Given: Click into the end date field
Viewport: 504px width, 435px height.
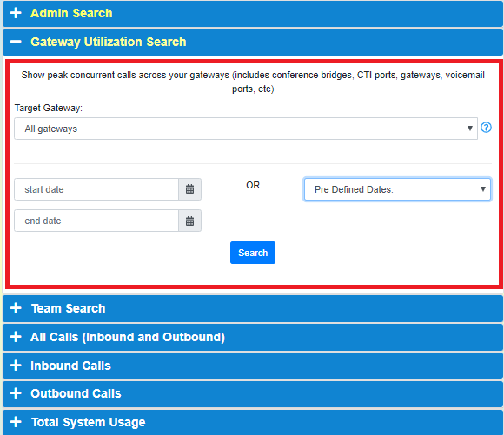Looking at the screenshot, I should pos(96,221).
